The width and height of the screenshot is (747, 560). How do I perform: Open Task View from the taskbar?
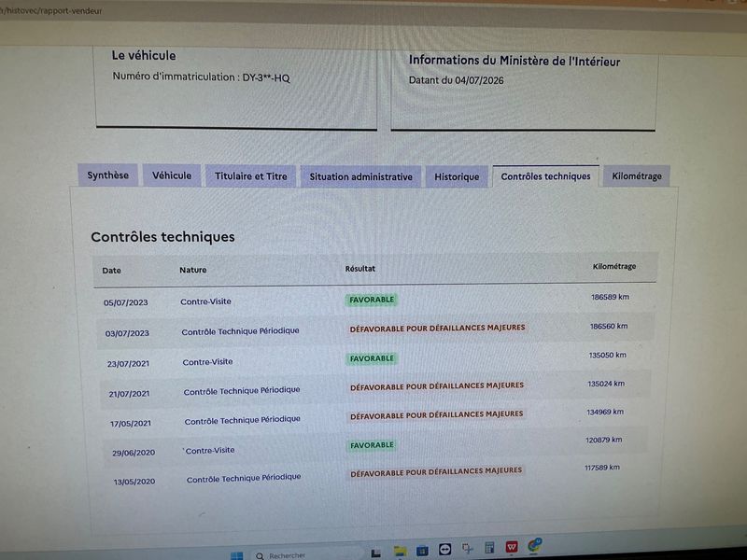[375, 553]
